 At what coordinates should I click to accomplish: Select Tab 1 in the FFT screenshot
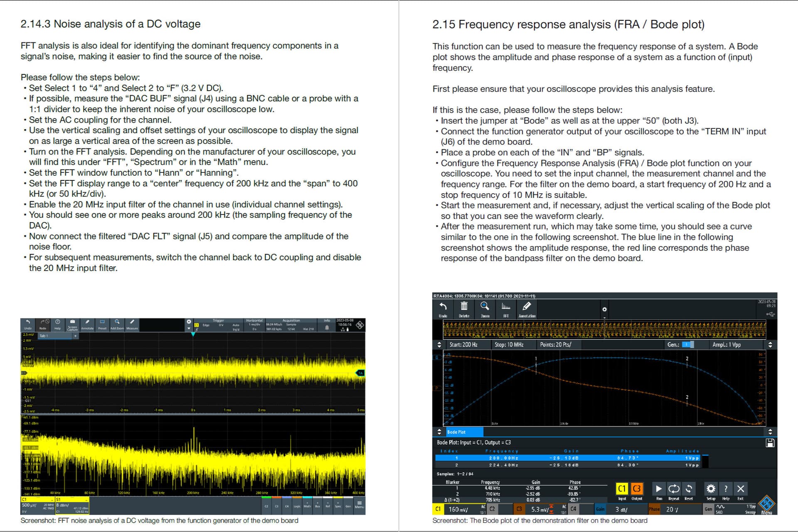tap(44, 336)
